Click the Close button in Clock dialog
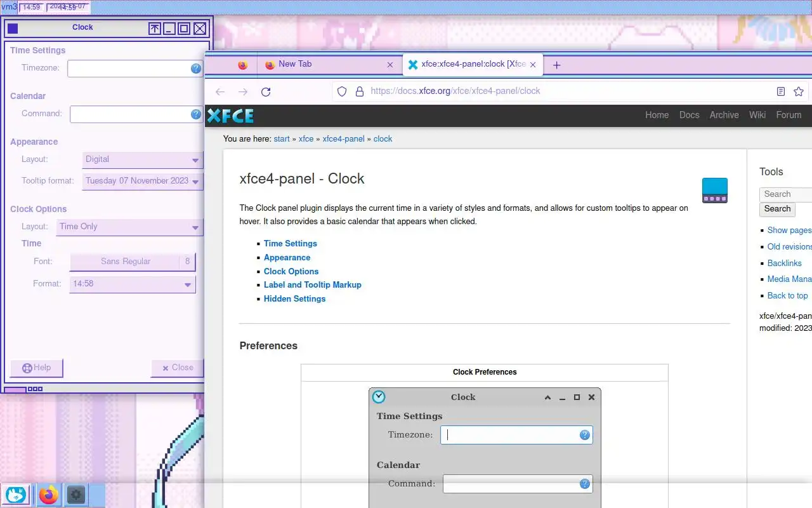This screenshot has width=812, height=508. 178,368
